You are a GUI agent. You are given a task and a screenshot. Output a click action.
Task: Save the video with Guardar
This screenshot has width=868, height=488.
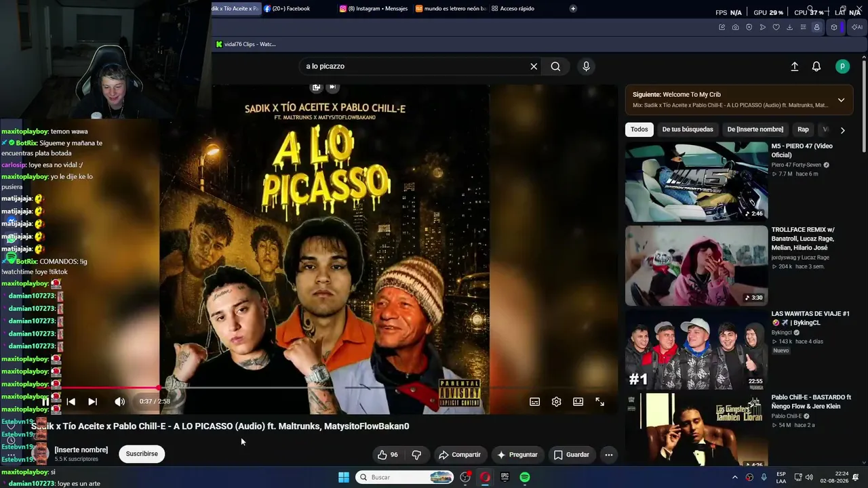[x=571, y=455]
